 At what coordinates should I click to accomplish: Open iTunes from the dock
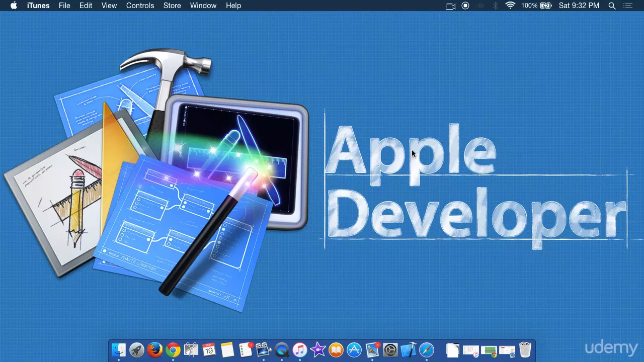pos(300,350)
